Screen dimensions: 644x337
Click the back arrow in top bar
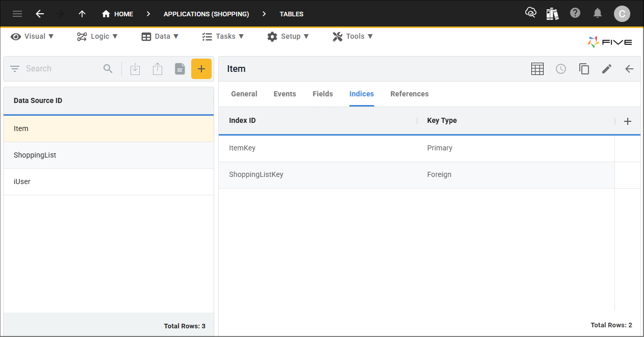click(40, 14)
